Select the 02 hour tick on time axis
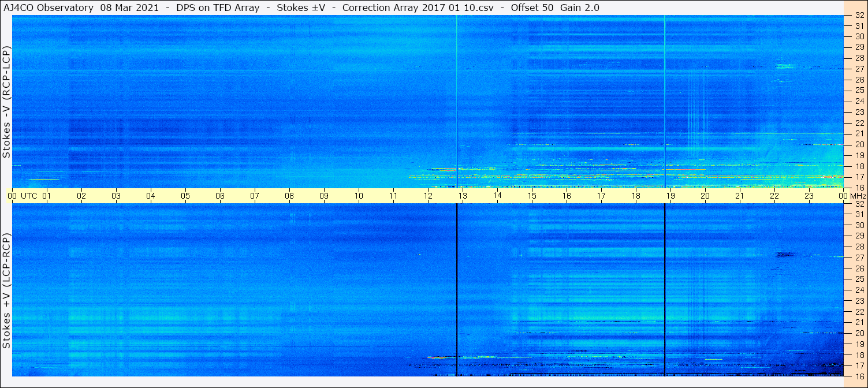868x388 pixels. (81, 196)
